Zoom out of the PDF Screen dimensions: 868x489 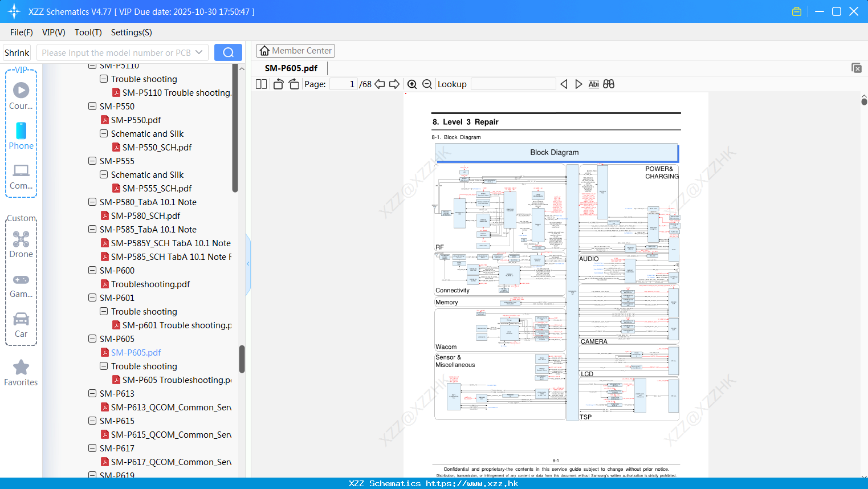click(x=427, y=84)
